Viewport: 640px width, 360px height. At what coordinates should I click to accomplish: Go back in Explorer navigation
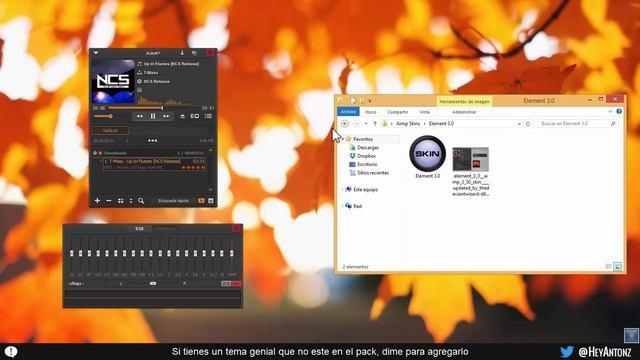(x=345, y=124)
